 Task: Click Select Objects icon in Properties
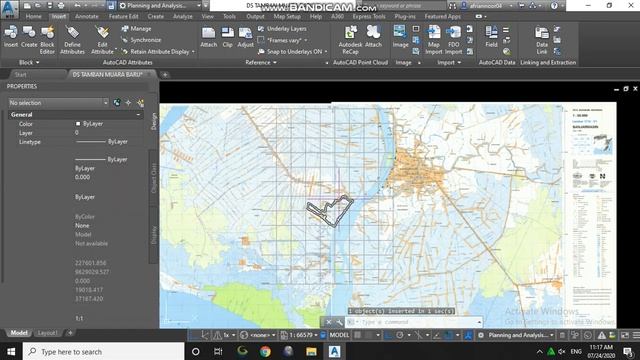[128, 103]
